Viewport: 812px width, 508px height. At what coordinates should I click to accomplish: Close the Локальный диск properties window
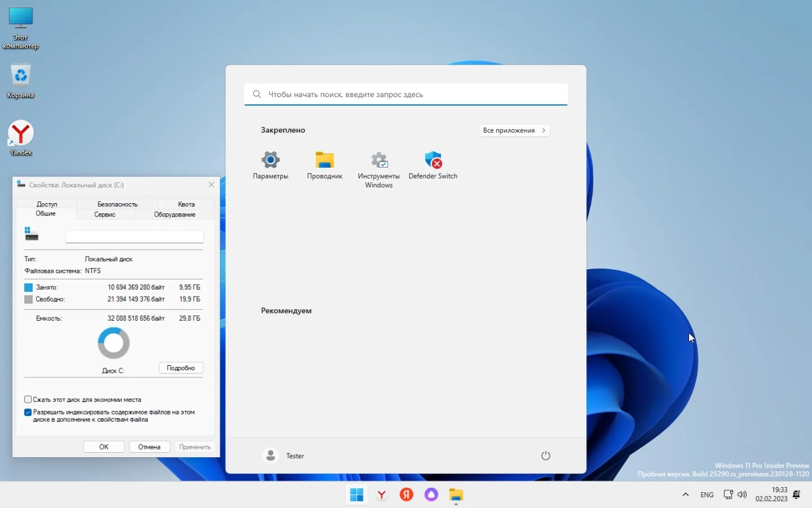211,185
